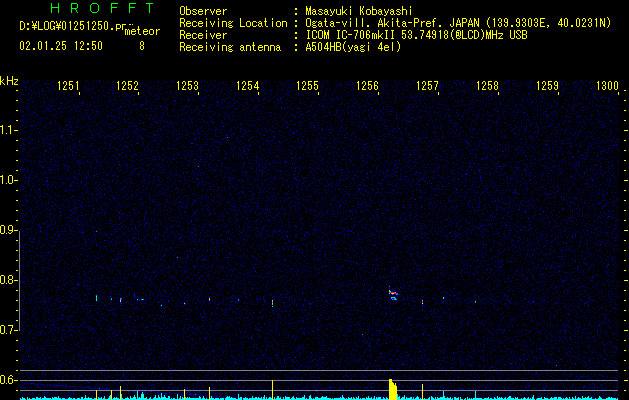629x400 pixels.
Task: Click the 1256 time axis label
Action: (x=367, y=86)
